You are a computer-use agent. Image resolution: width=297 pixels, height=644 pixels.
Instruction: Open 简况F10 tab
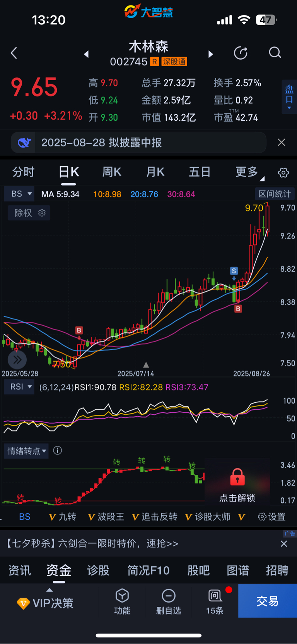click(148, 570)
